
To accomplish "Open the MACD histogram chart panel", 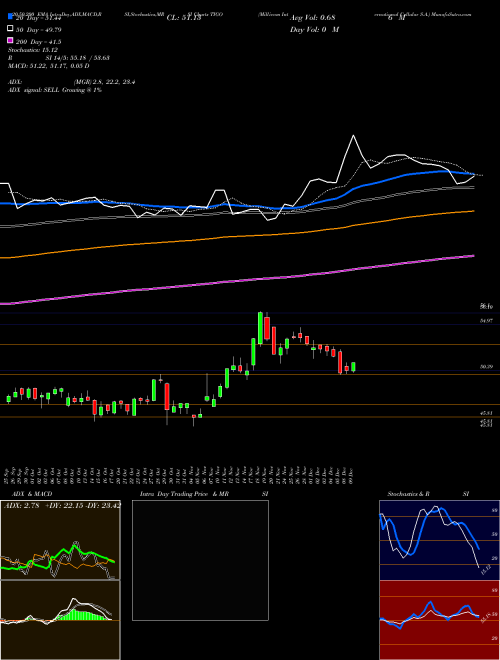I will click(60, 620).
